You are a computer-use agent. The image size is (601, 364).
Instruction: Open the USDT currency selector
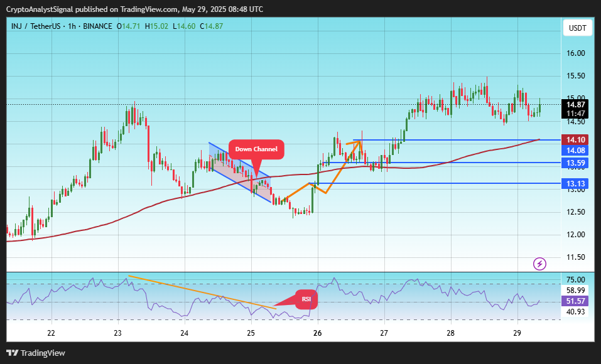[577, 28]
